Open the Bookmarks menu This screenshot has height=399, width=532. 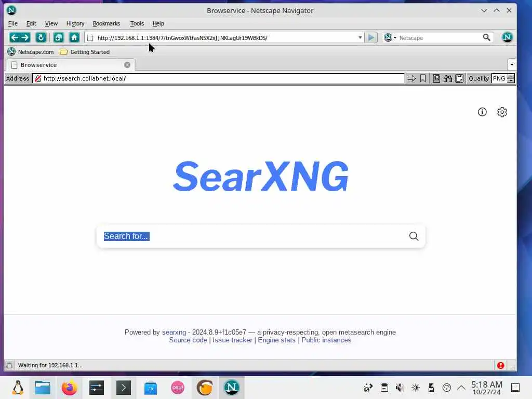pyautogui.click(x=106, y=23)
